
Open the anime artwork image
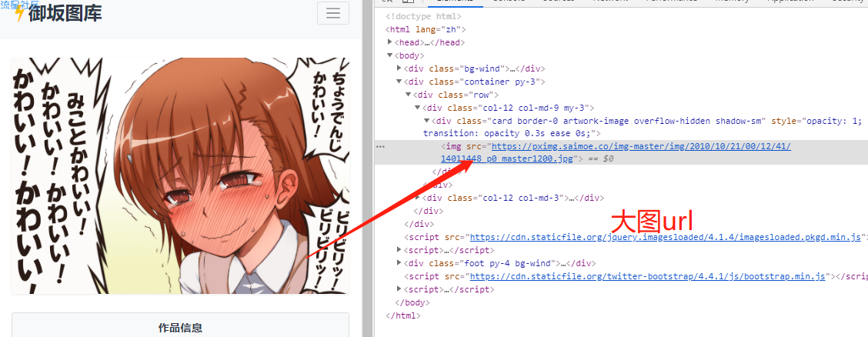[181, 175]
